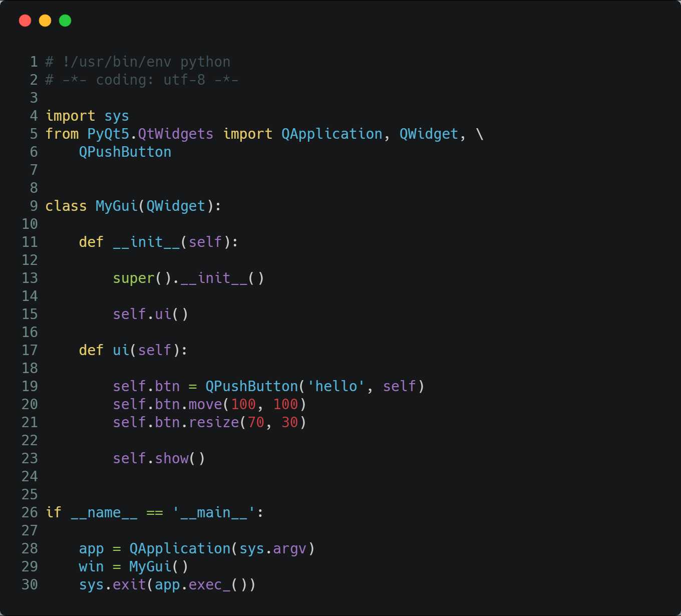This screenshot has width=681, height=616.
Task: Click the green maximize window dot
Action: click(x=65, y=21)
